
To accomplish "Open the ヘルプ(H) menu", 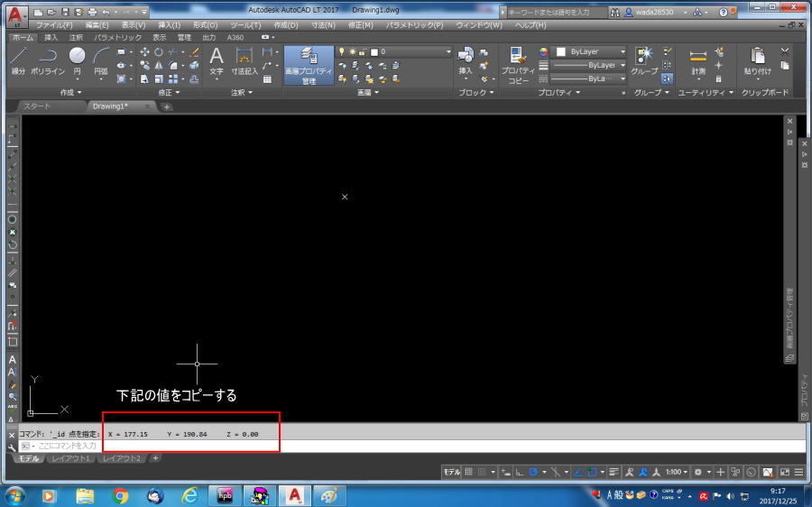I will coord(531,25).
